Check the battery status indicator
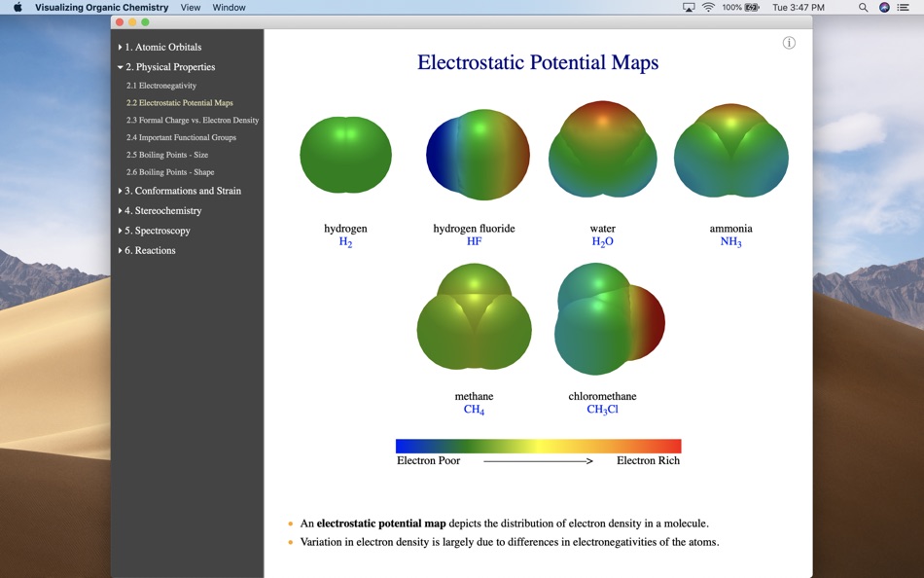Viewport: 924px width, 578px height. click(744, 7)
